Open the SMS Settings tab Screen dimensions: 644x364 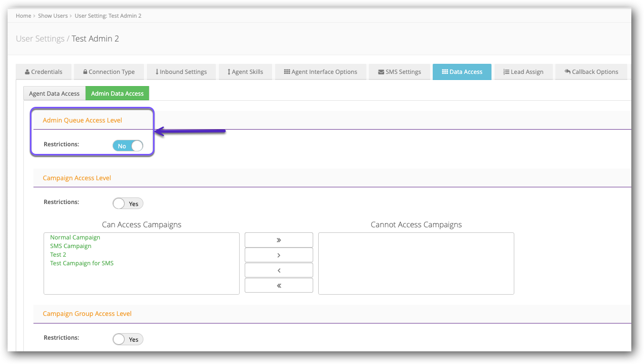[399, 72]
